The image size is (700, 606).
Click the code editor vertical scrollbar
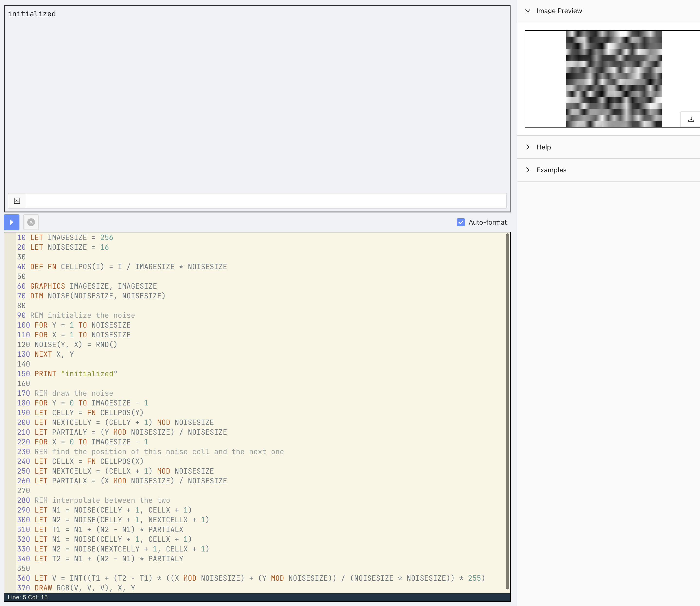coord(507,411)
